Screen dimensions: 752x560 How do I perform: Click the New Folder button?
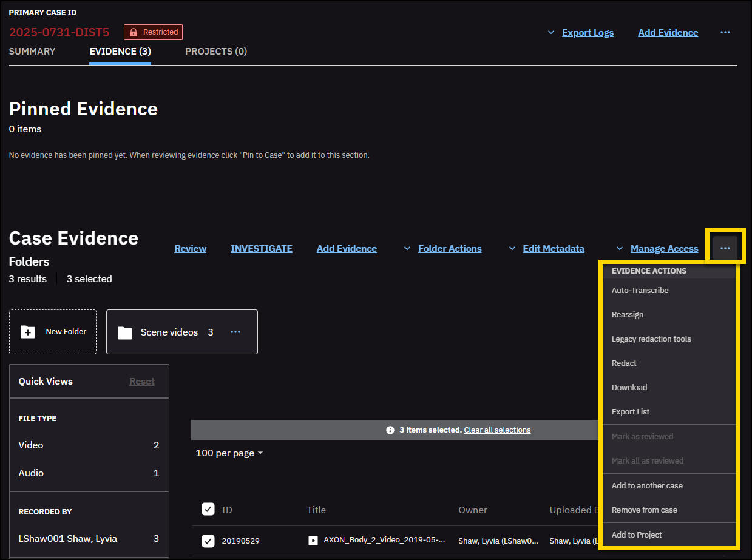pos(53,332)
